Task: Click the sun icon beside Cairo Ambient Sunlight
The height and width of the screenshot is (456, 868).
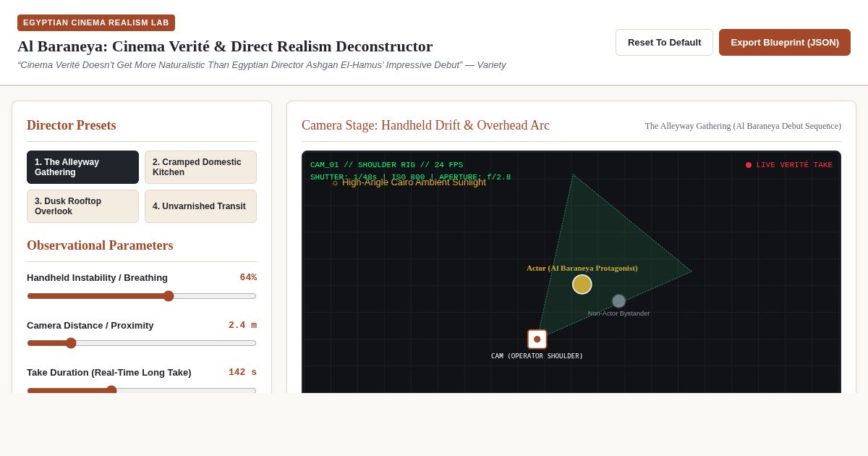Action: [x=336, y=183]
